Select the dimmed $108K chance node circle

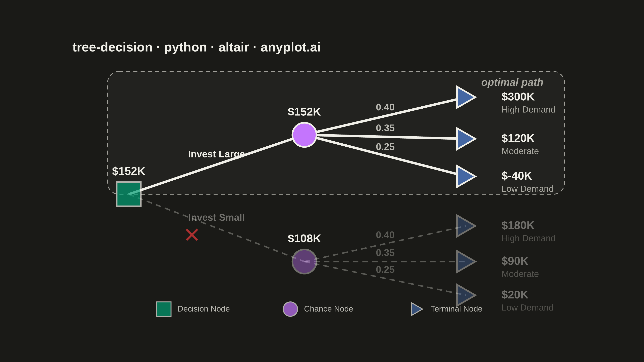tap(304, 262)
